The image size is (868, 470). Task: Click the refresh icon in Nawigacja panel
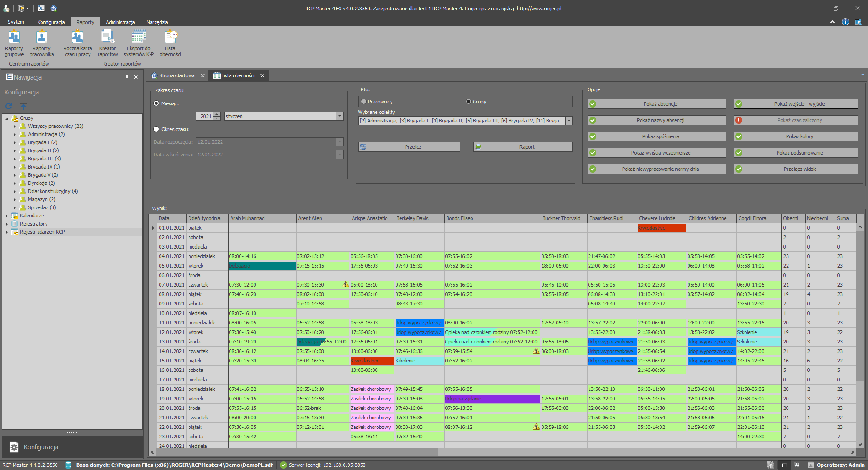pos(9,106)
